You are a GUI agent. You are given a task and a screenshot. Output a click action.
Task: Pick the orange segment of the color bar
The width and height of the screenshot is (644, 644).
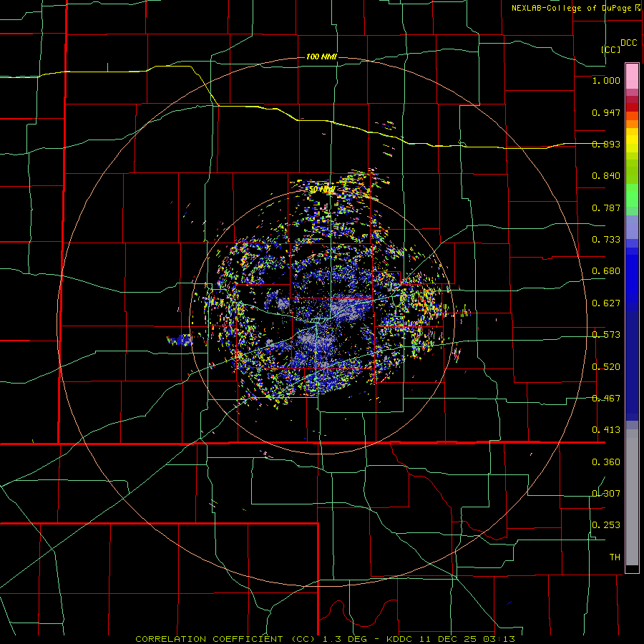(632, 124)
